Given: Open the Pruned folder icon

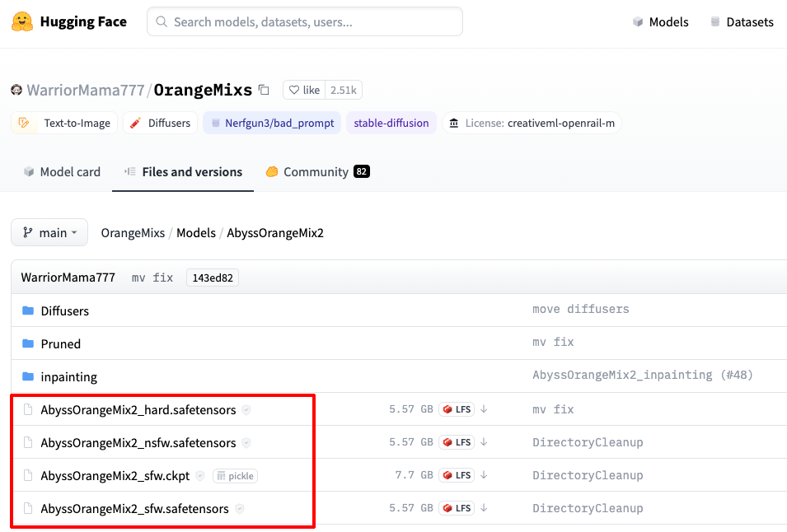Looking at the screenshot, I should [28, 343].
